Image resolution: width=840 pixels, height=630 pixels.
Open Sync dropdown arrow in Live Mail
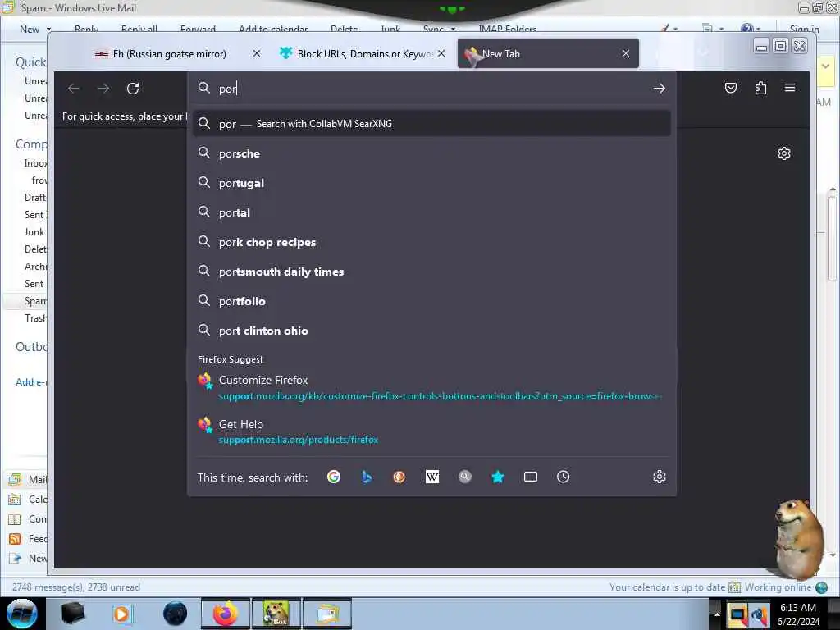pos(453,29)
